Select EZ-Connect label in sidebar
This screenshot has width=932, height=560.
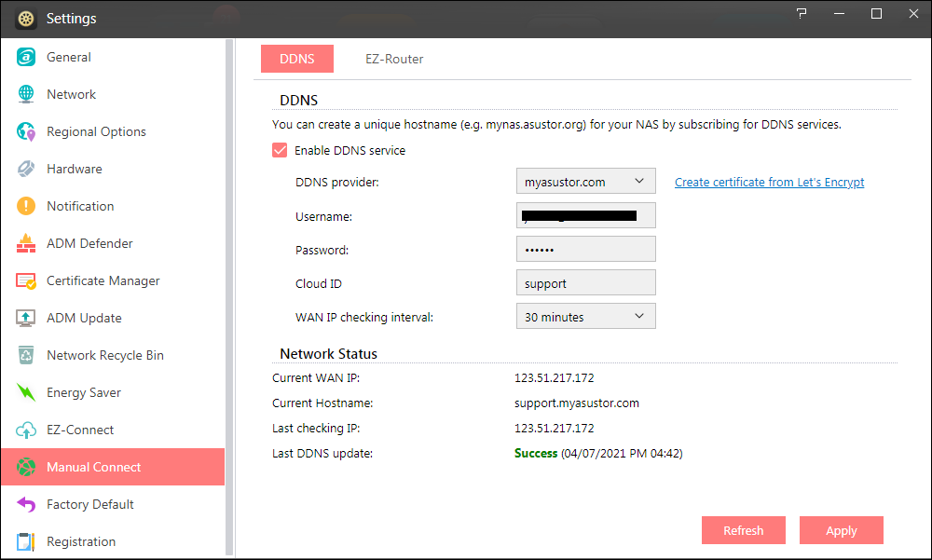point(80,430)
